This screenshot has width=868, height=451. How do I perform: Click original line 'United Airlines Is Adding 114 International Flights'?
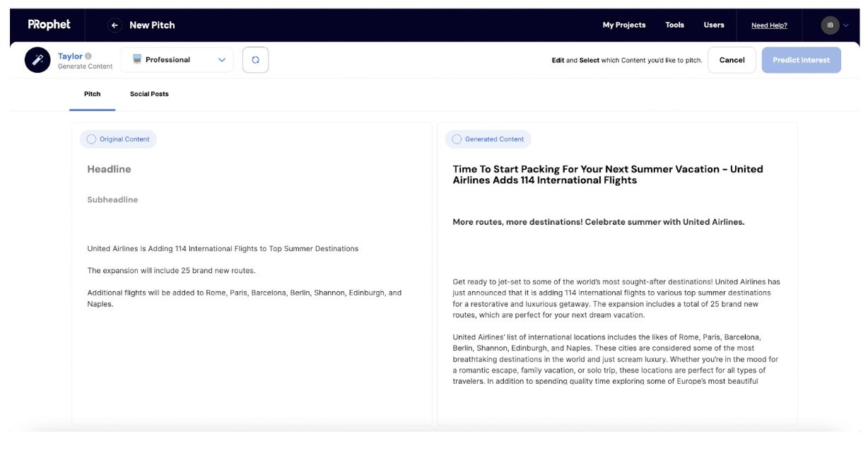click(x=223, y=249)
